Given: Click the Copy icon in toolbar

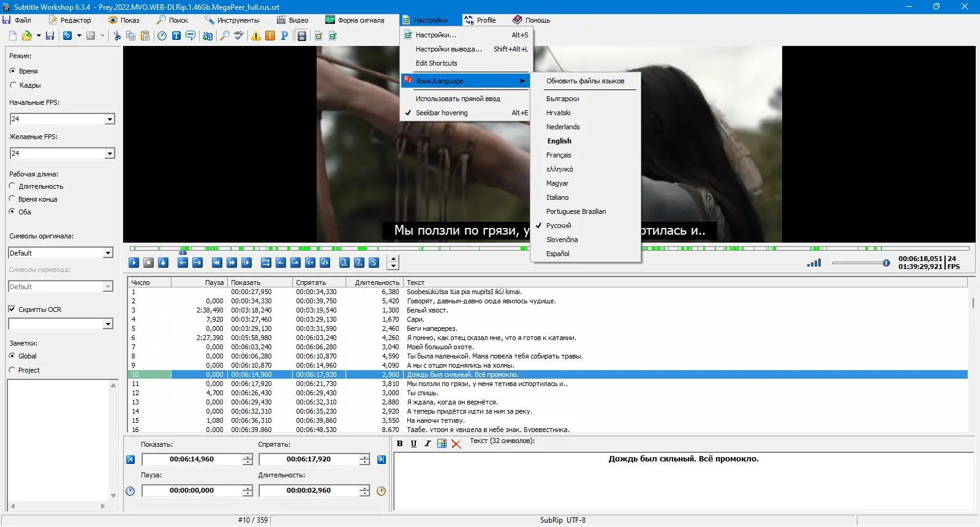Looking at the screenshot, I should coord(130,36).
